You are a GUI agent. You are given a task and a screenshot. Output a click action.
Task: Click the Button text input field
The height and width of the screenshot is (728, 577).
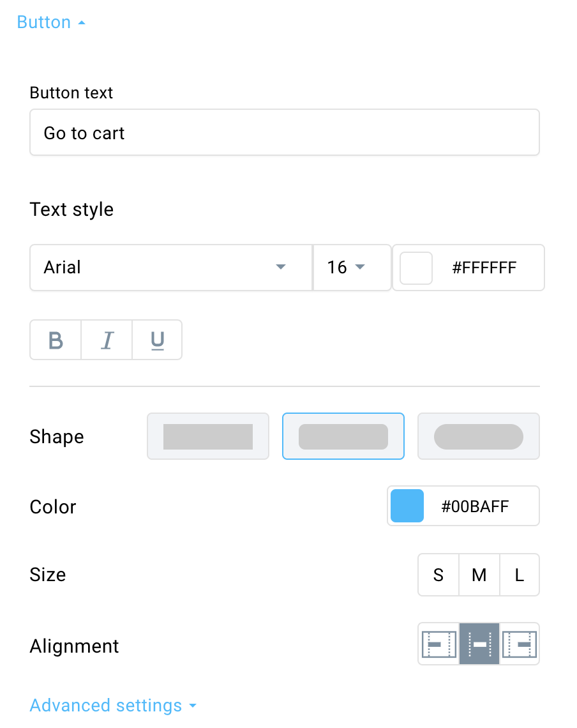285,132
